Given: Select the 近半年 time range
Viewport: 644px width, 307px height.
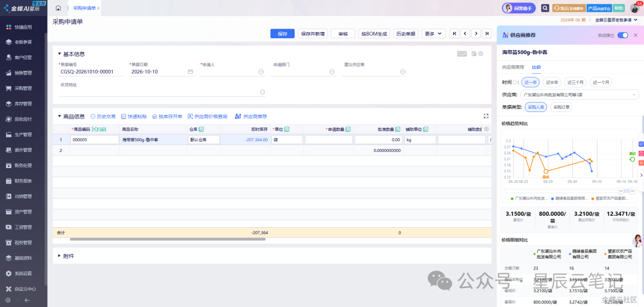Looking at the screenshot, I should click(551, 82).
